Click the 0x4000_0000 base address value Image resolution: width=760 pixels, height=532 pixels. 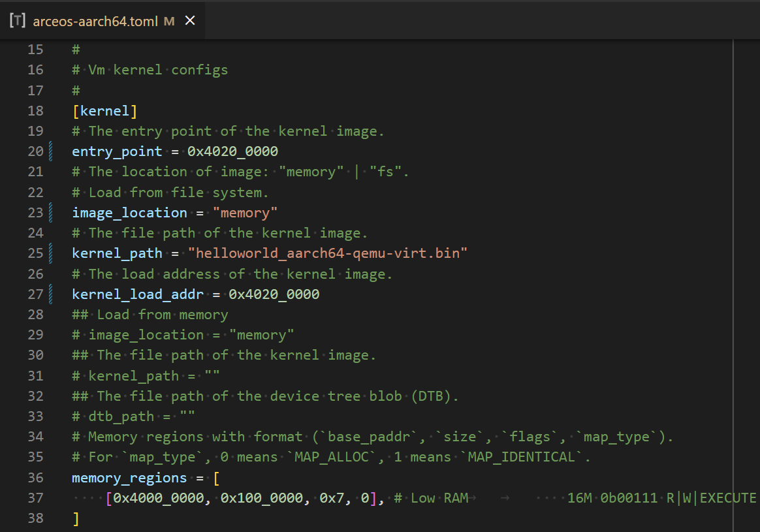[159, 498]
